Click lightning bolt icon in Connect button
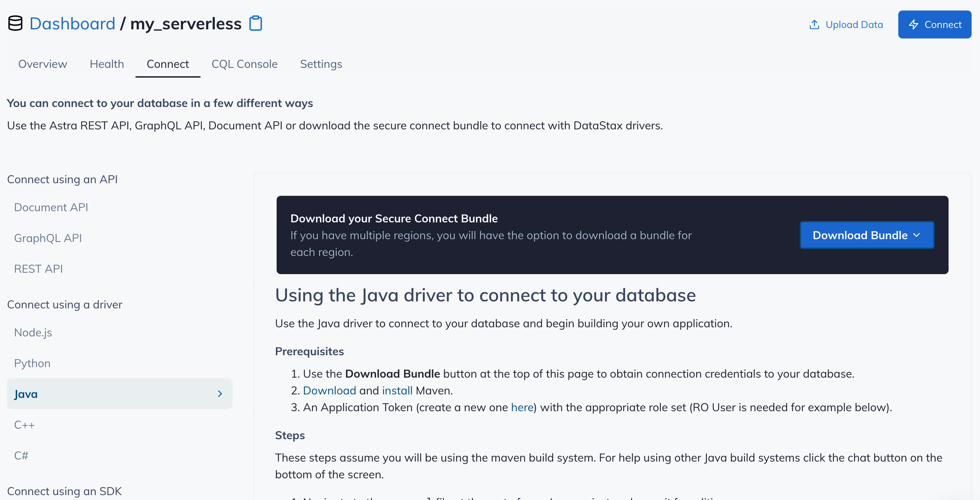 point(913,25)
